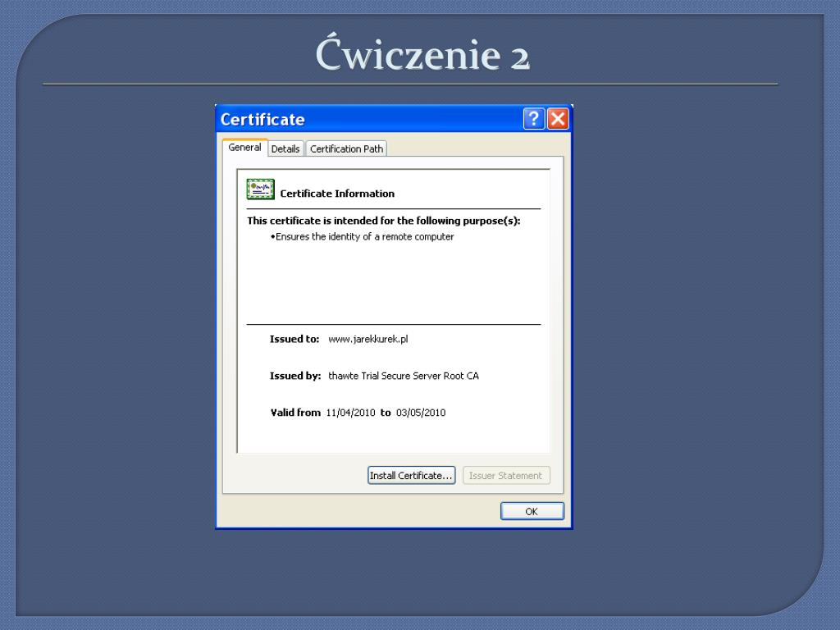Open the Certification Path tab
This screenshot has height=630, width=840.
(x=347, y=149)
